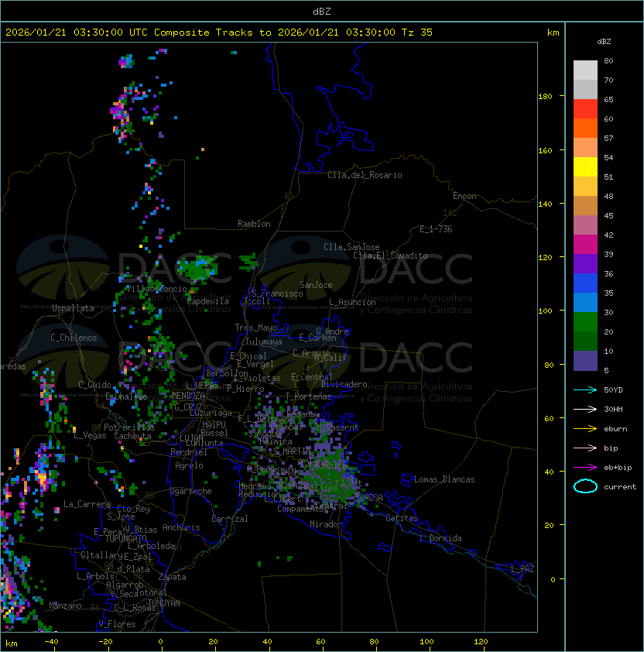Click the cyan 'current' ellipse icon
Screen dimensions: 644x652
tap(586, 487)
